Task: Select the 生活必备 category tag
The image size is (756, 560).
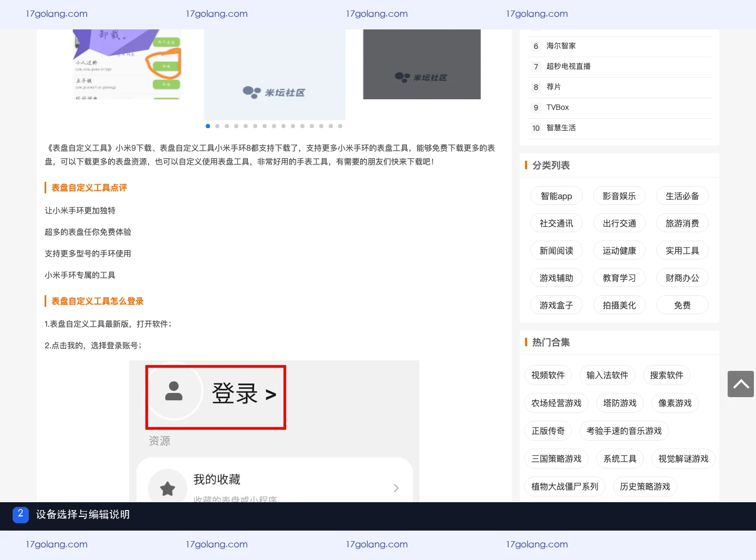Action: (x=682, y=196)
